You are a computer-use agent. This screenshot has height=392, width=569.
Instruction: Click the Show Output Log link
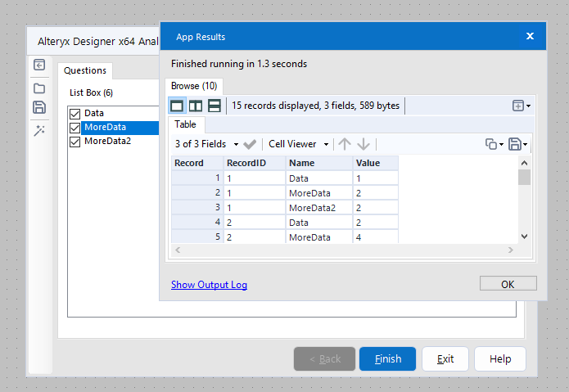(209, 285)
